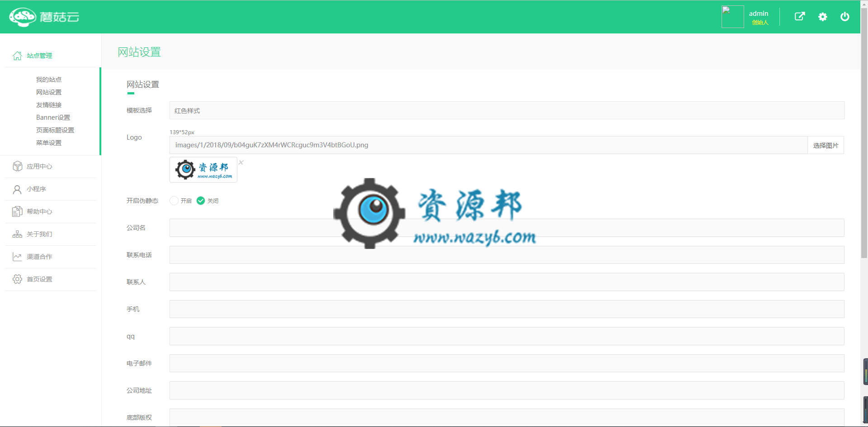Expand the 小程序 menu section

pyautogui.click(x=51, y=189)
